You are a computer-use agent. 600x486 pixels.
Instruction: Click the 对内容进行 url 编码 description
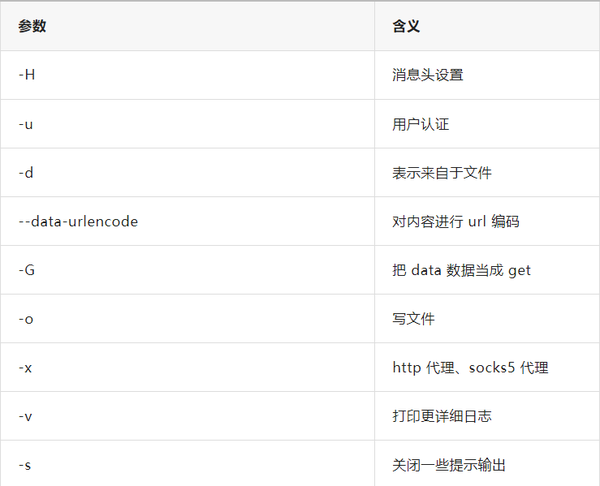pyautogui.click(x=455, y=222)
